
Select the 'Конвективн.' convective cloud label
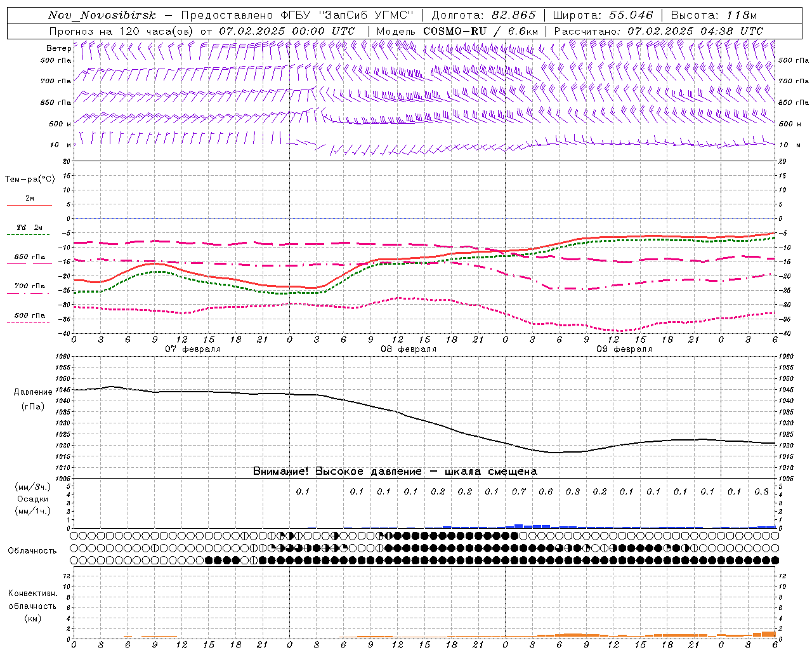[x=32, y=594]
